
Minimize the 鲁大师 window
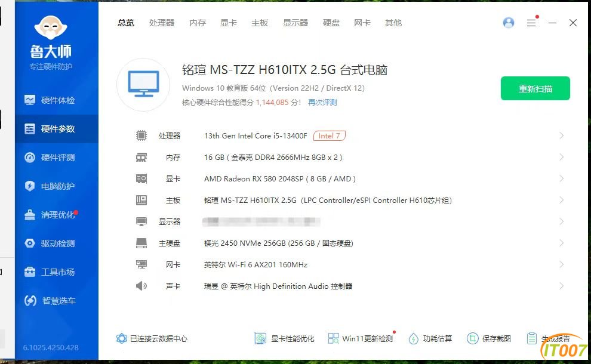(553, 23)
